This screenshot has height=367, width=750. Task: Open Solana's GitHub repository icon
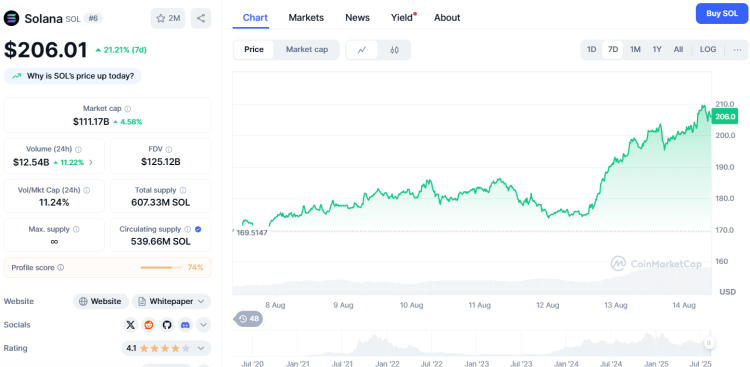(166, 325)
